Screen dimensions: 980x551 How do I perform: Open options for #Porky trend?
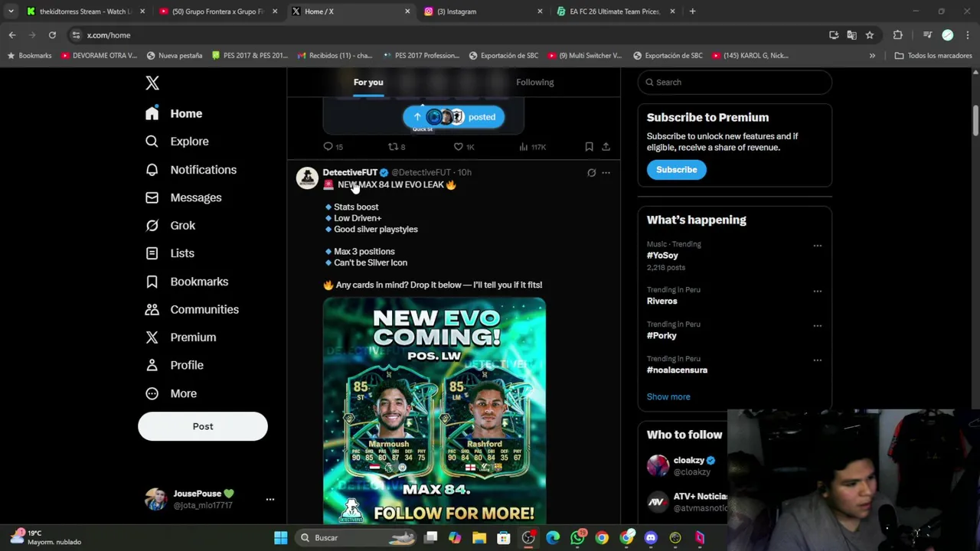point(817,326)
